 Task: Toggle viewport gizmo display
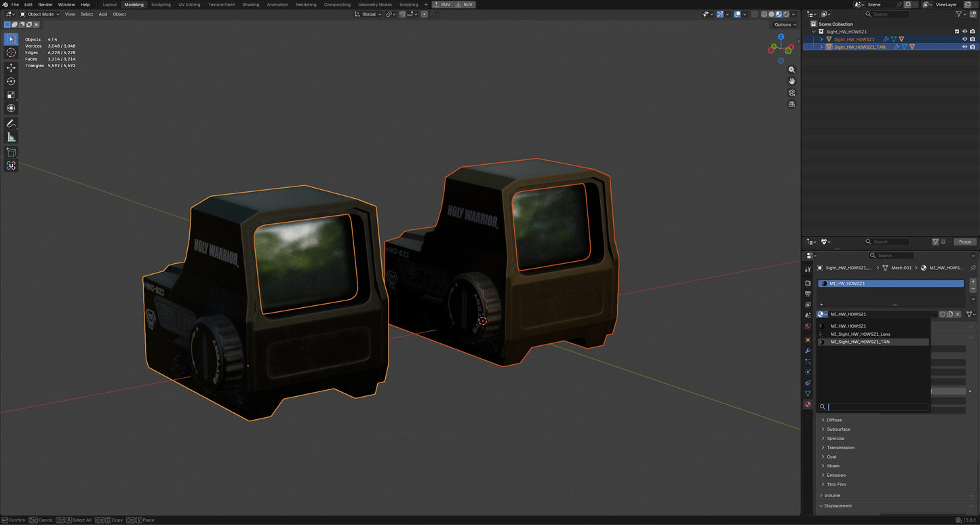[720, 14]
